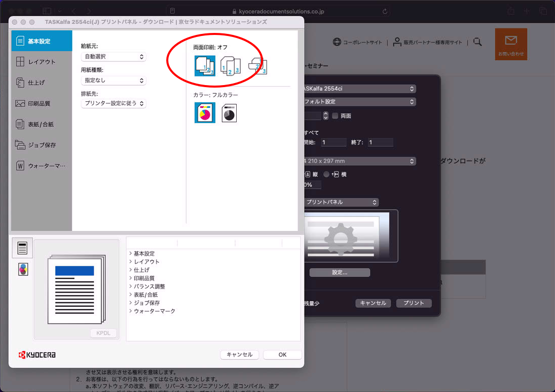Click the Safari address bar
Image resolution: width=555 pixels, height=392 pixels.
coord(278,11)
